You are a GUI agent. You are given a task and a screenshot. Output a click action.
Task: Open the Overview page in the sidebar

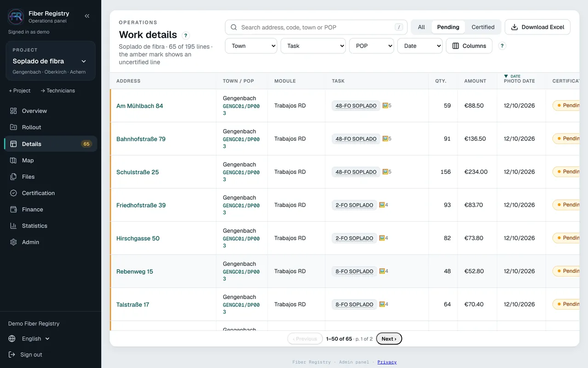[51, 111]
